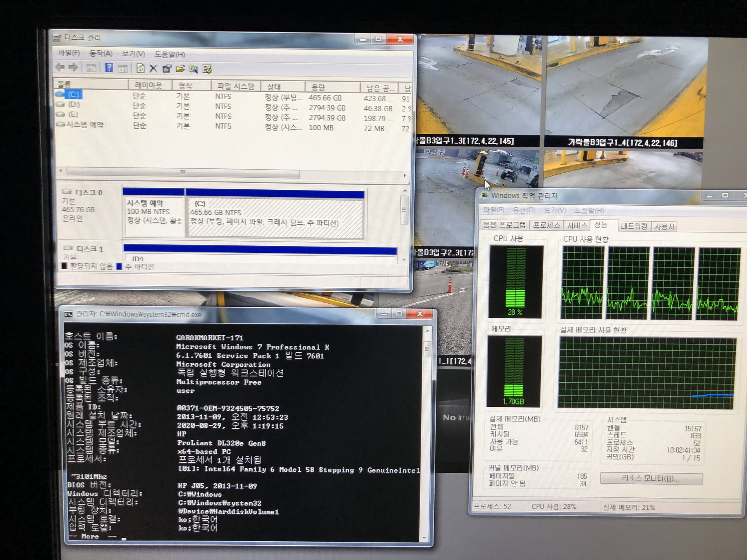Screen dimensions: 747x560
Task: Click the Refresh icon in Disk Management toolbar
Action: point(140,68)
